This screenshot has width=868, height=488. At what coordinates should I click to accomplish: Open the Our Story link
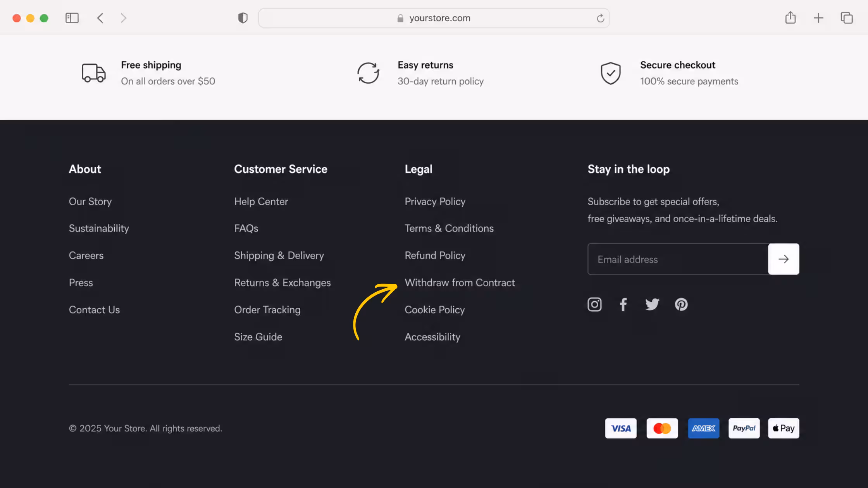(90, 201)
